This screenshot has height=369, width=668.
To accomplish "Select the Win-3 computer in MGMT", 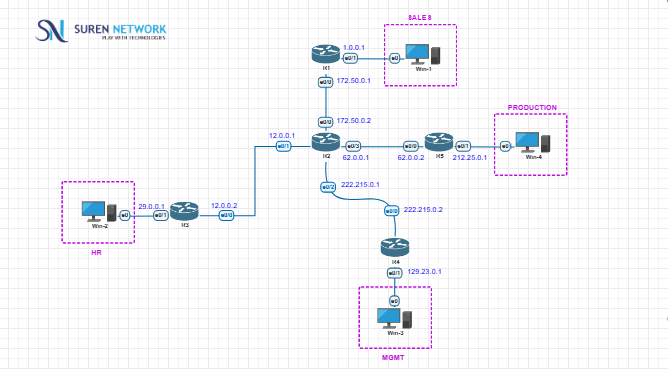I will [394, 318].
